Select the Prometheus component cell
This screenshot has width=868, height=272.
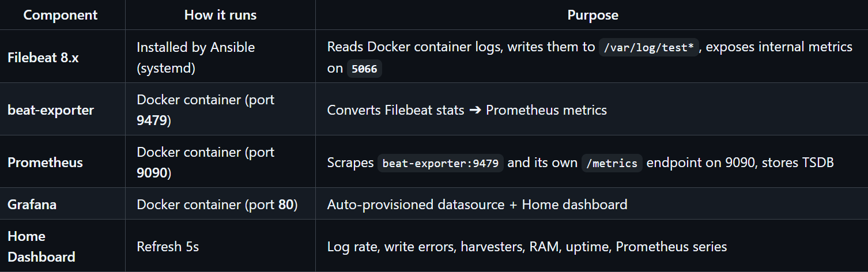pos(45,163)
